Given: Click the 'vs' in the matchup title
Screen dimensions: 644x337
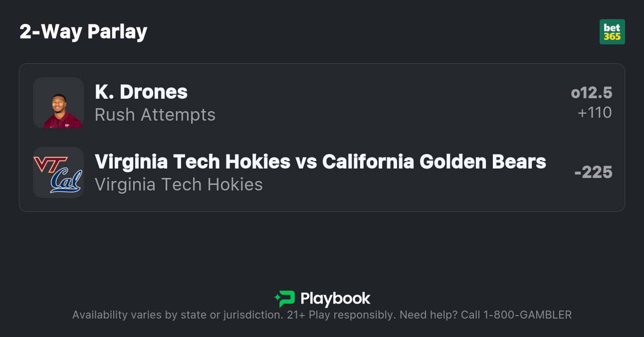Looking at the screenshot, I should point(306,162).
